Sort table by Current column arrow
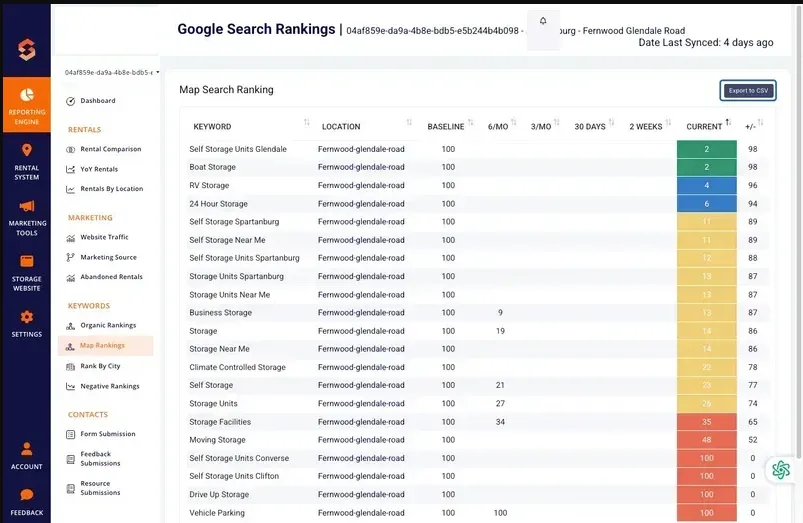This screenshot has height=523, width=803. [728, 122]
